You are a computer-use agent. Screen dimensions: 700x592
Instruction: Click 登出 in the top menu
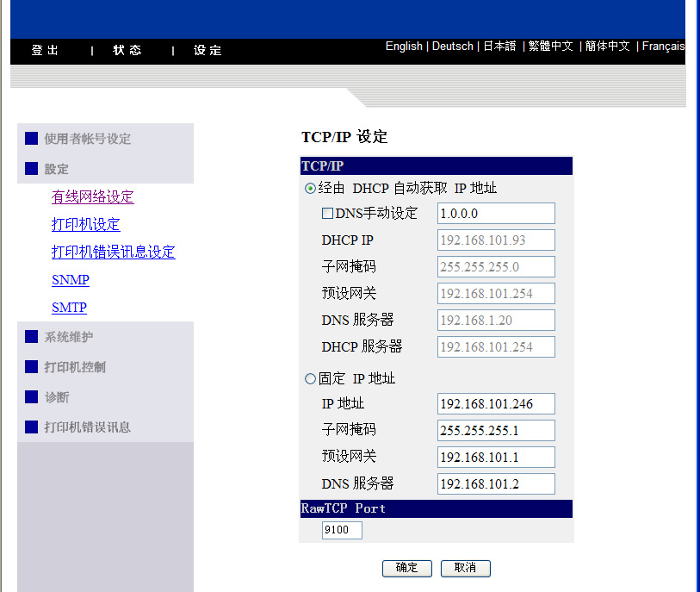(x=46, y=51)
